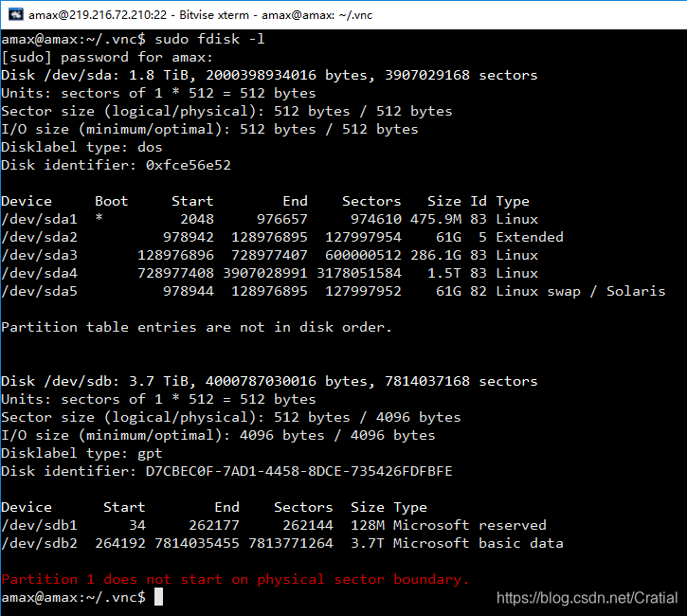Screen dimensions: 687x616
Task: Click the Bitvise xterm title bar icon
Action: pyautogui.click(x=16, y=14)
